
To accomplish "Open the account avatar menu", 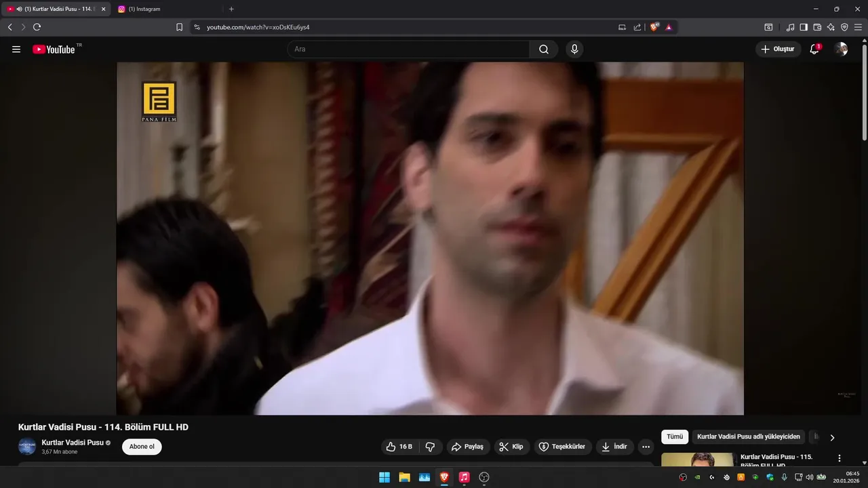I will point(841,49).
